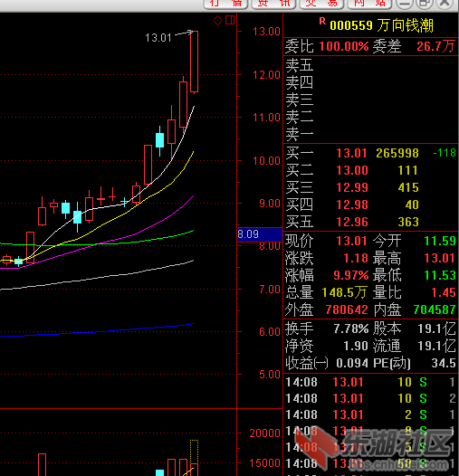Open the 资讯 news tab
Viewport: 459px width, 476px height.
(x=273, y=4)
